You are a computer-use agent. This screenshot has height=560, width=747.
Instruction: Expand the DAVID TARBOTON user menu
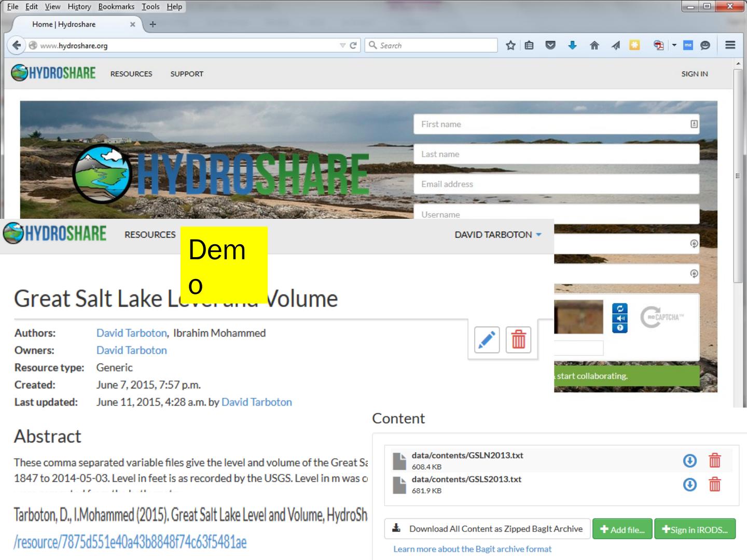[x=498, y=234]
